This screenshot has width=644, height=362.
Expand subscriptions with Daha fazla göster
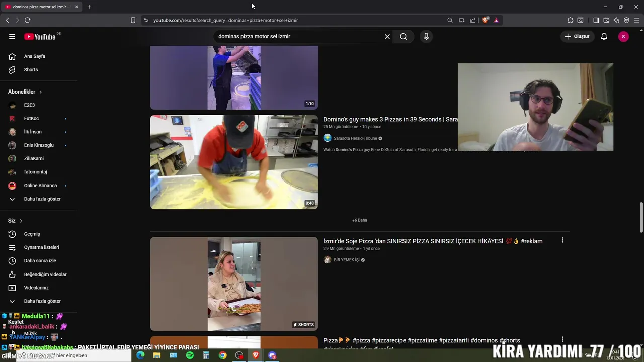tap(42, 199)
